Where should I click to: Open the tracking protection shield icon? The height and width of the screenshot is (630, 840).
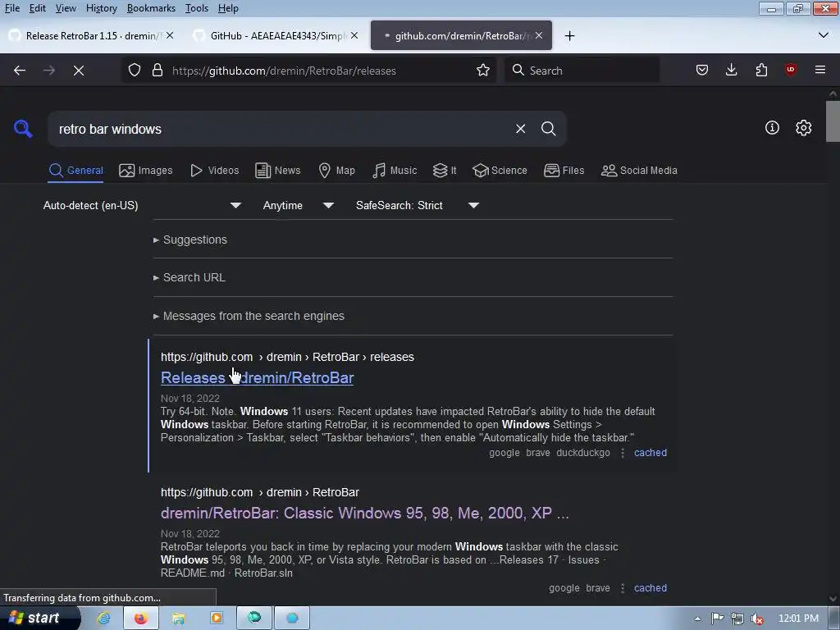135,71
